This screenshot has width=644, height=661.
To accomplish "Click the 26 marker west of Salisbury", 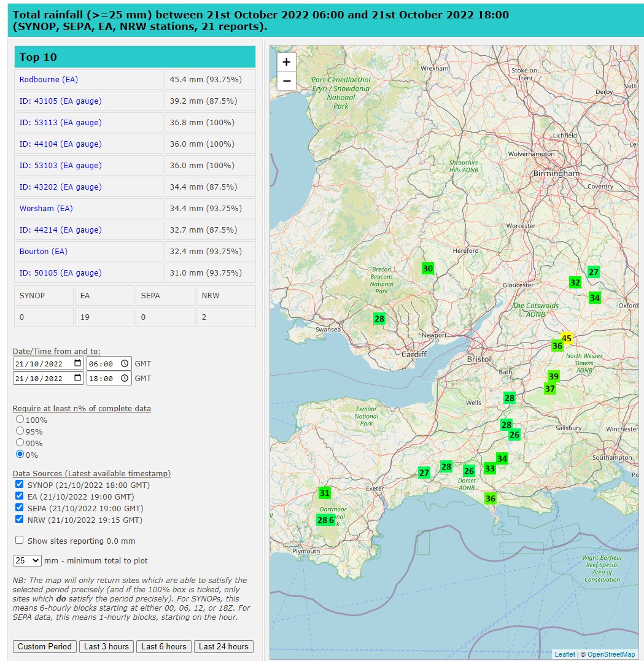I will (514, 435).
